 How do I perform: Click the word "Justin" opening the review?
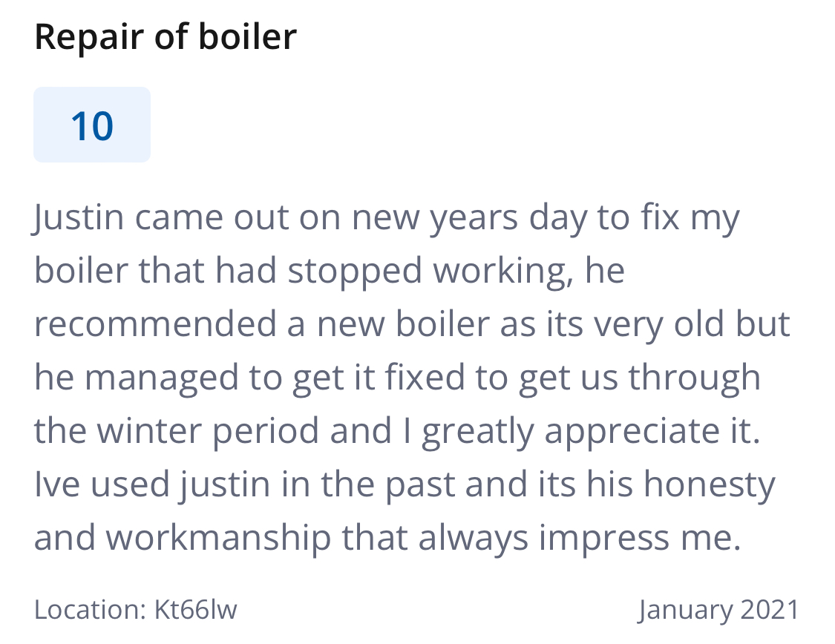pos(78,217)
